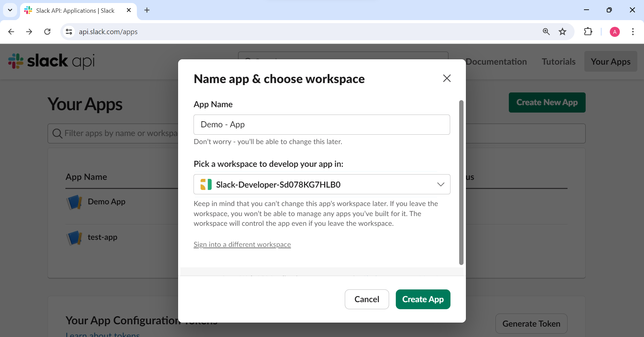Open the Chrome profile avatar
This screenshot has height=337, width=644.
[614, 32]
